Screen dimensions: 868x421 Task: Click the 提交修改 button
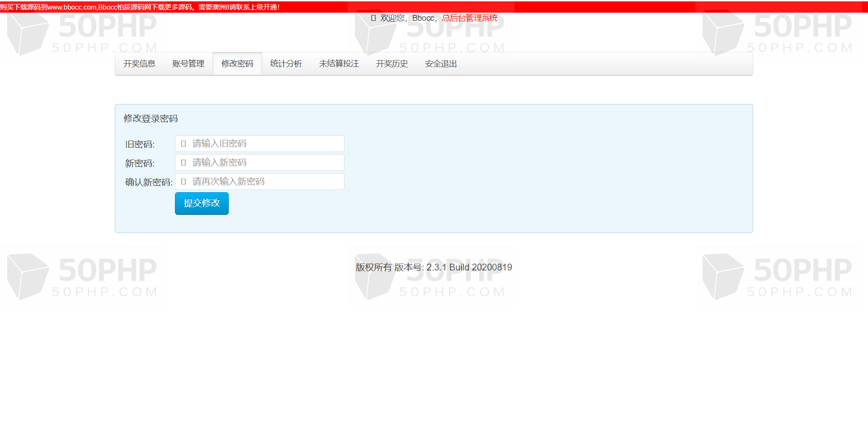[x=202, y=203]
